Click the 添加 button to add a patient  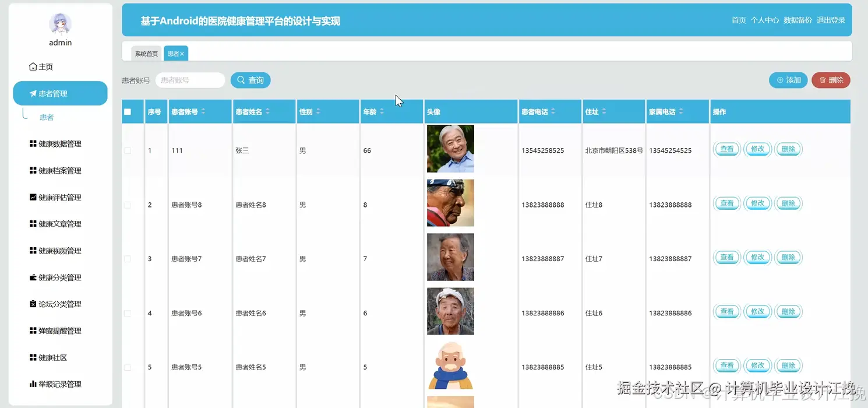(x=788, y=80)
